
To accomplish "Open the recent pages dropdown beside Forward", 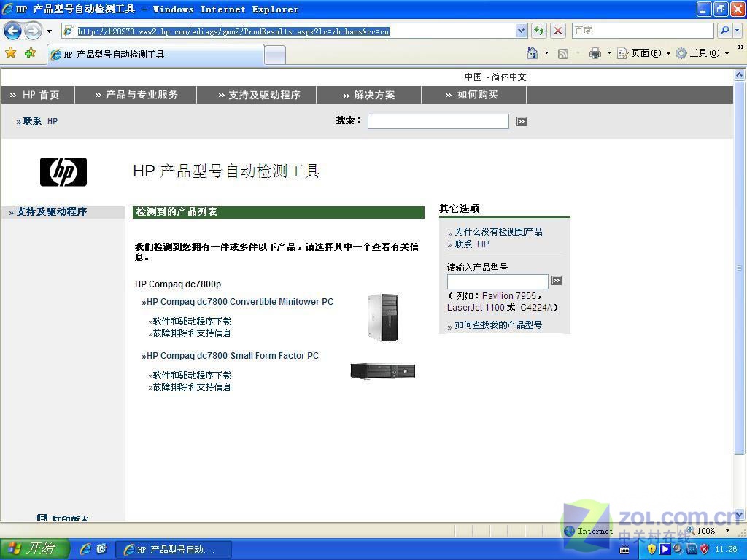I will 49,31.
